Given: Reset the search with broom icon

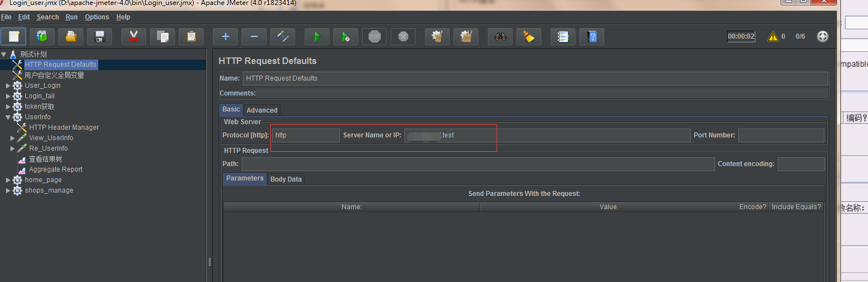Looking at the screenshot, I should click(529, 36).
